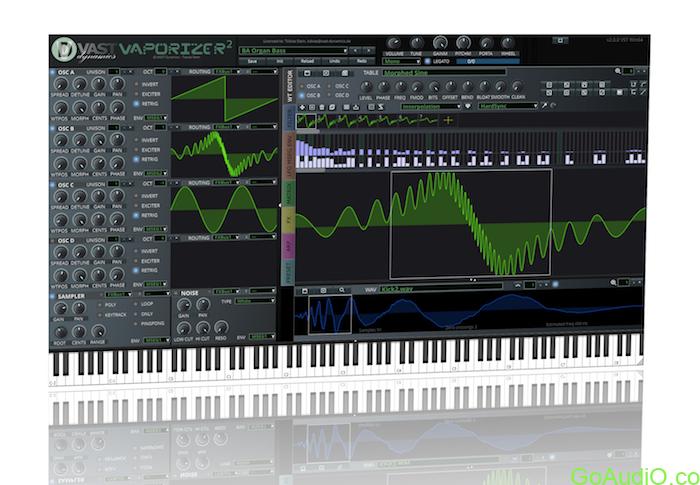The height and width of the screenshot is (485, 700).
Task: Open OSC A ROUTING dropdown
Action: (227, 71)
